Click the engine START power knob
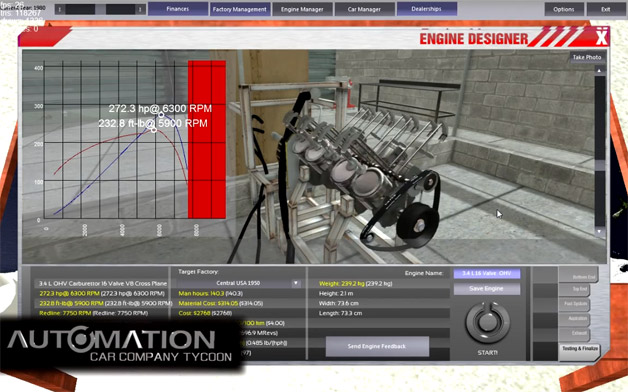The height and width of the screenshot is (392, 628). tap(487, 322)
